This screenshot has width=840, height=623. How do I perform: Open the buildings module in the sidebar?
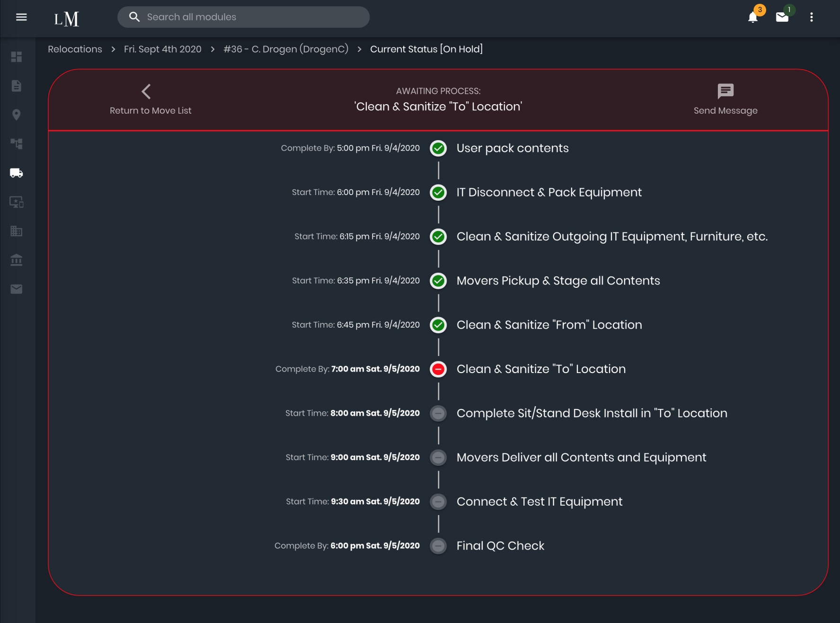17,231
